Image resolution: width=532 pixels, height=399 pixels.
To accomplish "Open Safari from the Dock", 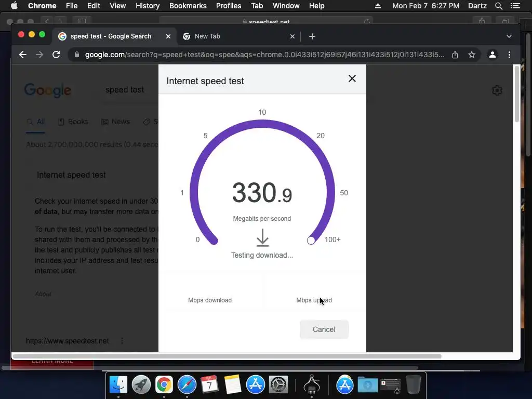I will 187,385.
